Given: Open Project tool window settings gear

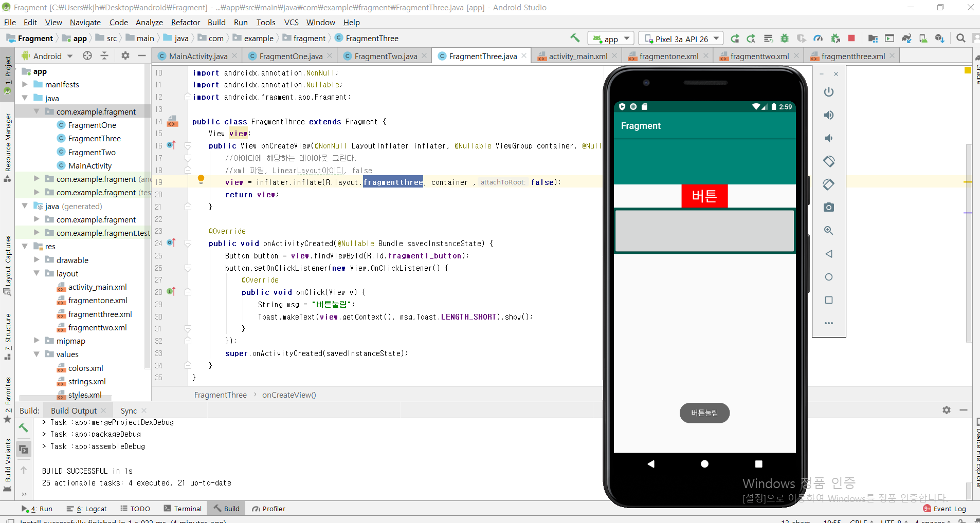Looking at the screenshot, I should [125, 55].
